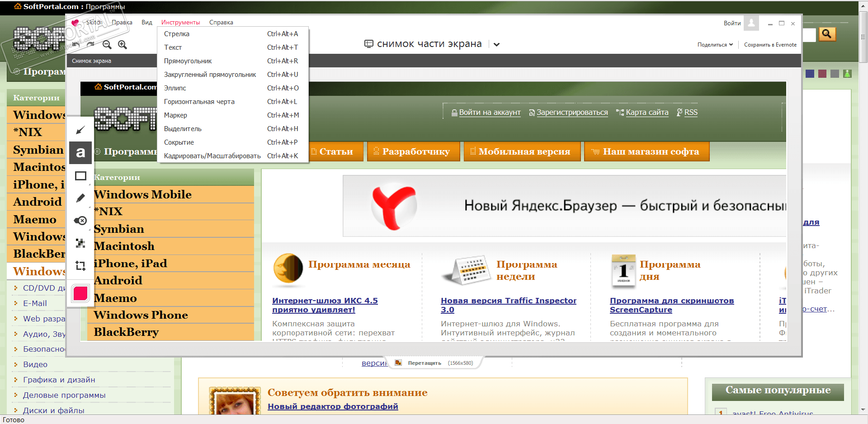Click the 'Самые популярные' heading in the browser
The image size is (868, 424).
(x=778, y=390)
